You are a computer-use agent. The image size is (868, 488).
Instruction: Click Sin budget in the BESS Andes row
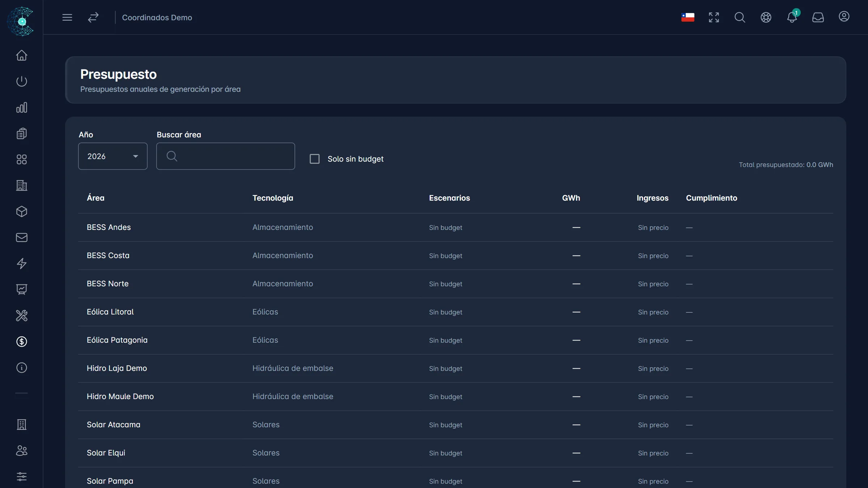(446, 228)
